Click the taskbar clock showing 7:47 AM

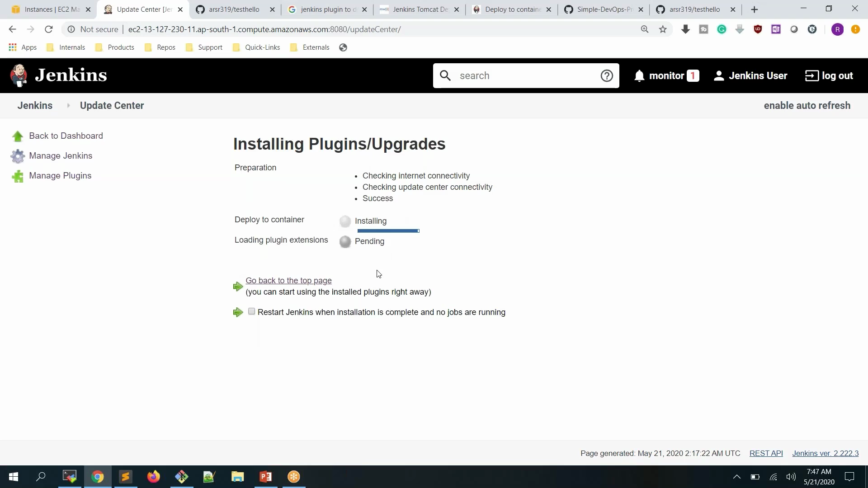(819, 477)
